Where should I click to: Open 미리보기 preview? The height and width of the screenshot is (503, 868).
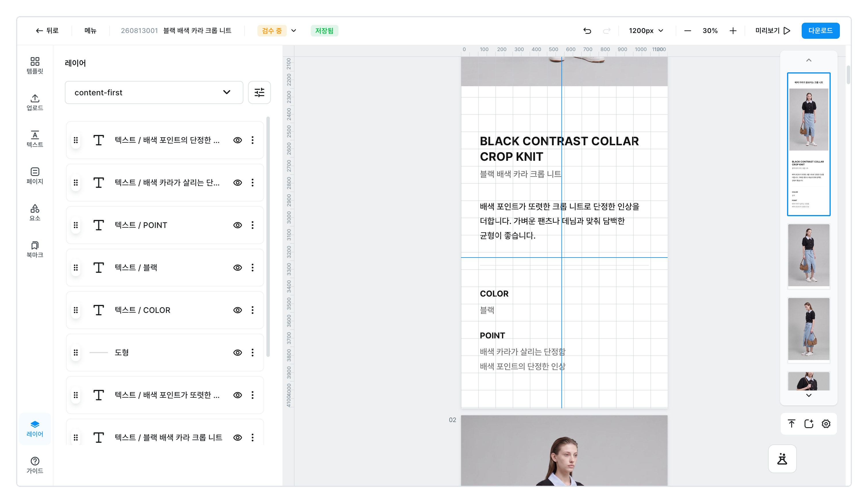(773, 31)
